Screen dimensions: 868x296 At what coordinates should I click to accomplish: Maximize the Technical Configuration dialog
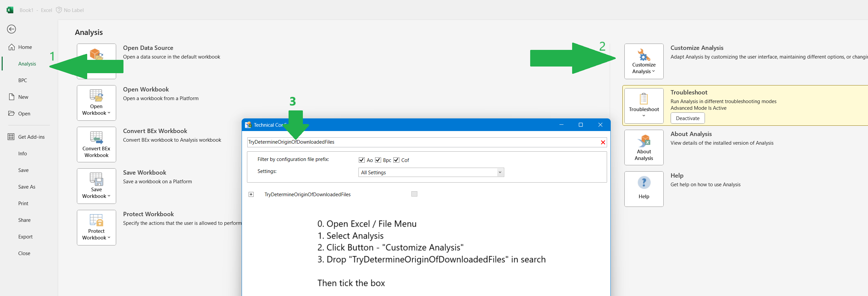pyautogui.click(x=580, y=125)
